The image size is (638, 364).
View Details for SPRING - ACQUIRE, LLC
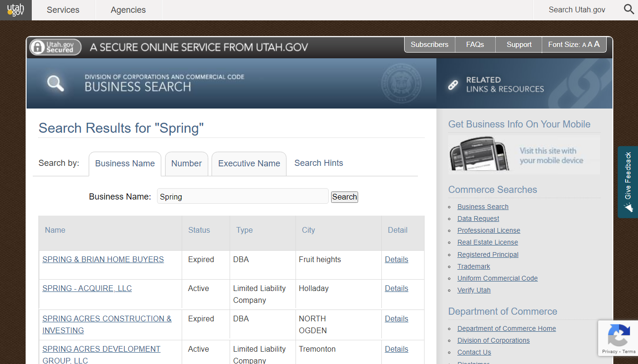point(397,289)
